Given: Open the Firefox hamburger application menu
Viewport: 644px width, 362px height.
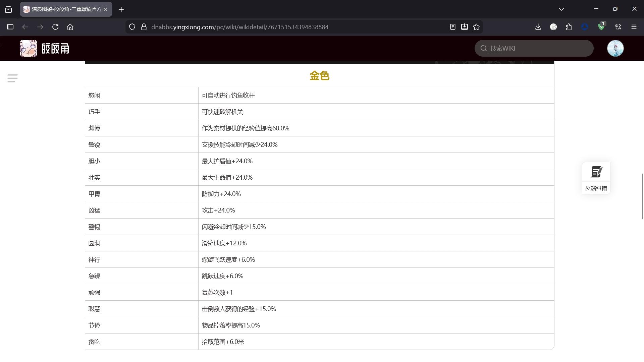Looking at the screenshot, I should point(634,27).
